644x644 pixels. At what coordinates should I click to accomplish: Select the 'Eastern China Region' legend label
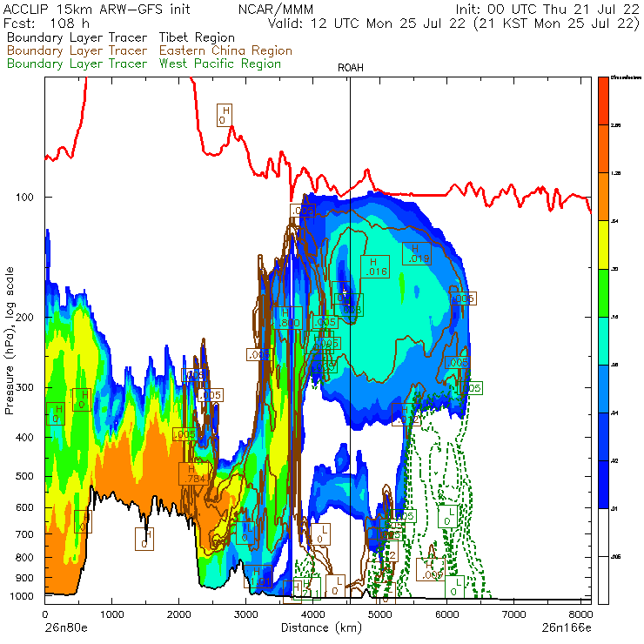pos(225,50)
